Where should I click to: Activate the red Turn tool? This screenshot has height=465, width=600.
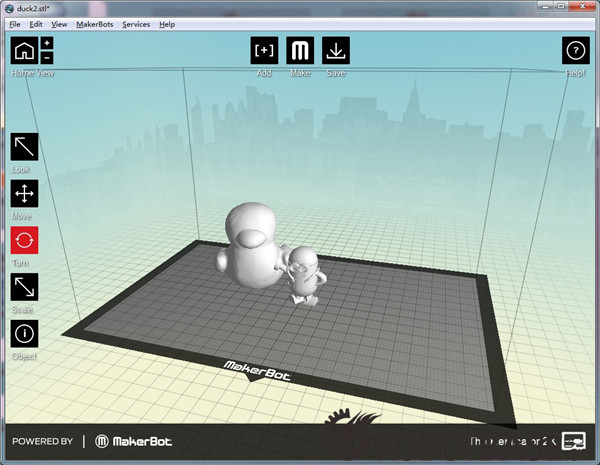coord(24,241)
